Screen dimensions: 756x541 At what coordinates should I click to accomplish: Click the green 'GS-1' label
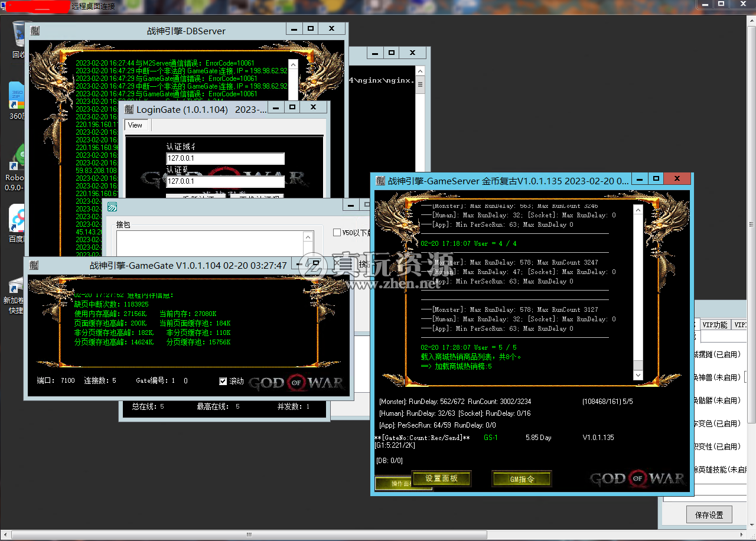[x=491, y=438]
